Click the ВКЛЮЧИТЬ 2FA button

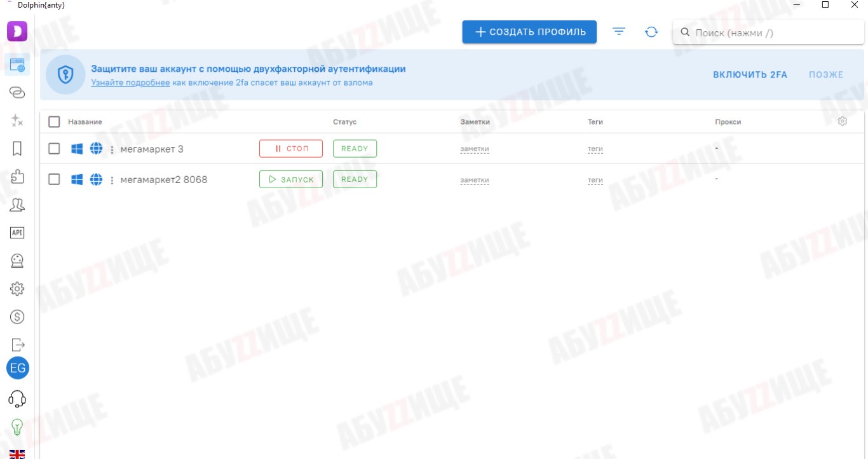[x=750, y=75]
